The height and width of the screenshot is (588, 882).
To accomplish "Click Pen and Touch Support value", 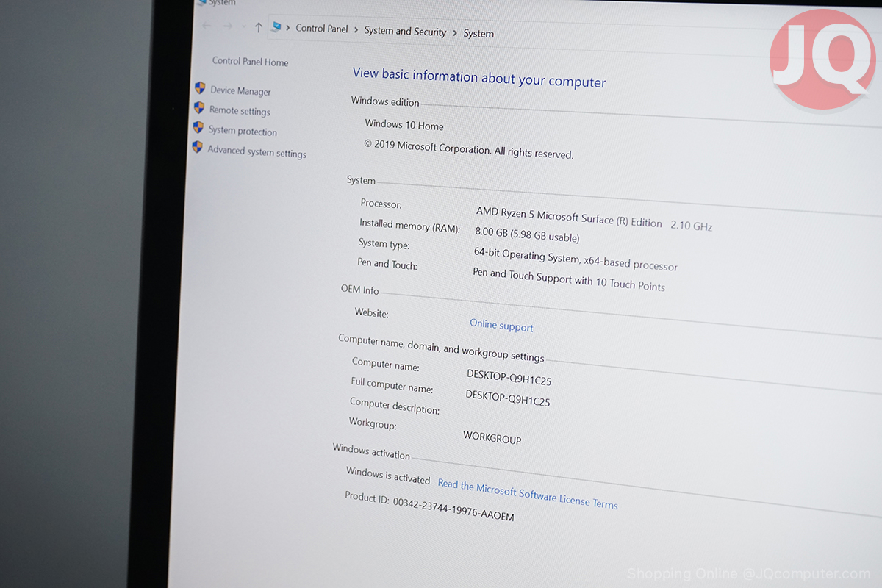I will [x=569, y=279].
